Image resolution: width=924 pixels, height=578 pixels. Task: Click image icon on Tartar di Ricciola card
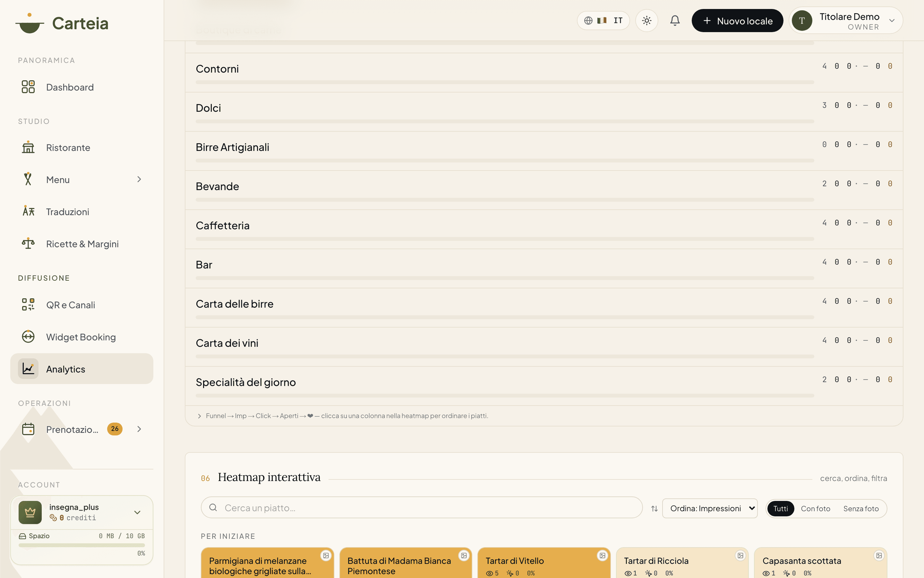coord(740,556)
